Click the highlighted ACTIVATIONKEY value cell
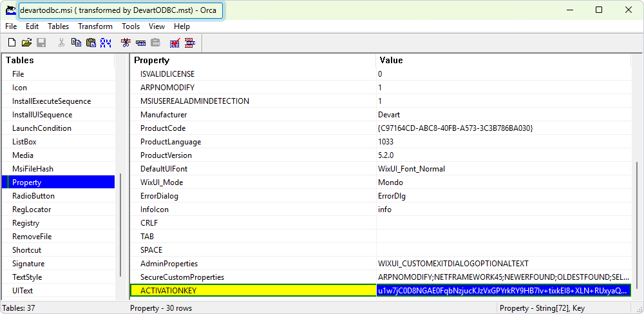Viewport: 644px width, 314px height. pos(503,291)
